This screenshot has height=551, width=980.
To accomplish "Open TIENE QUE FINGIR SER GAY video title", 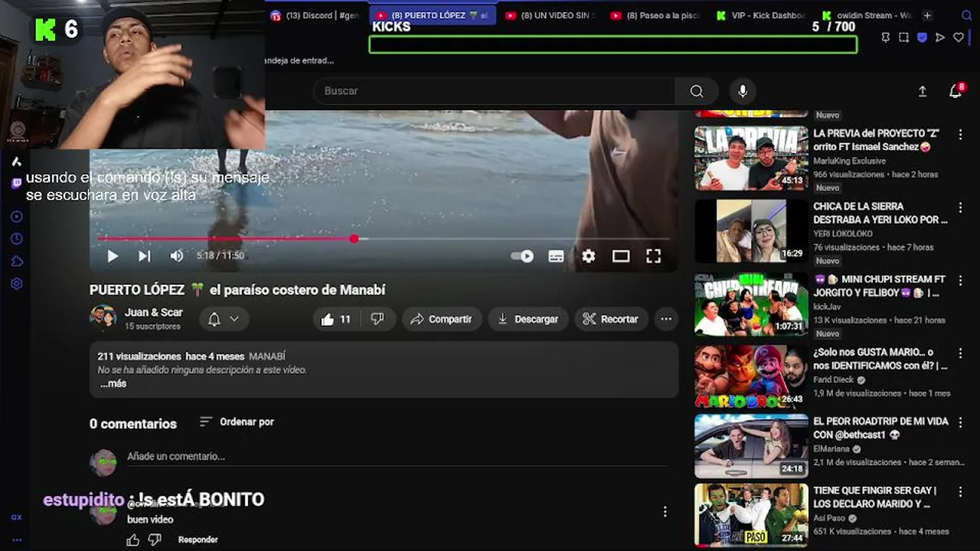I will 875,497.
